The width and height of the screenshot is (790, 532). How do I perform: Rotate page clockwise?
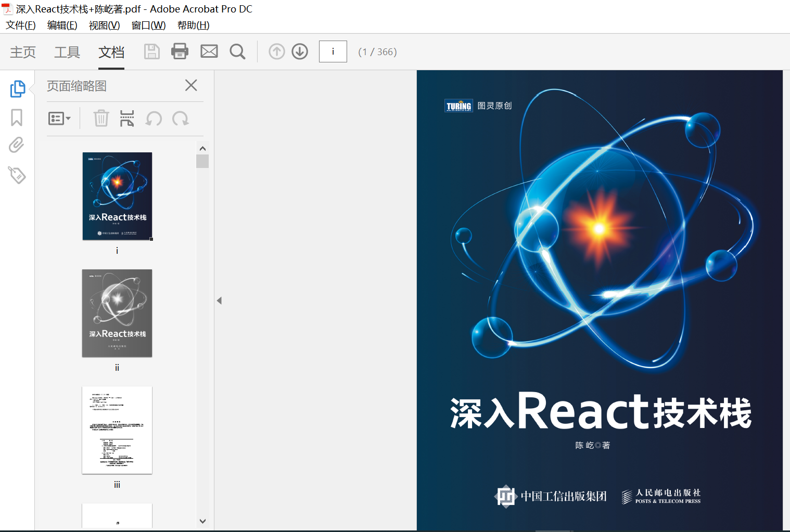click(181, 119)
